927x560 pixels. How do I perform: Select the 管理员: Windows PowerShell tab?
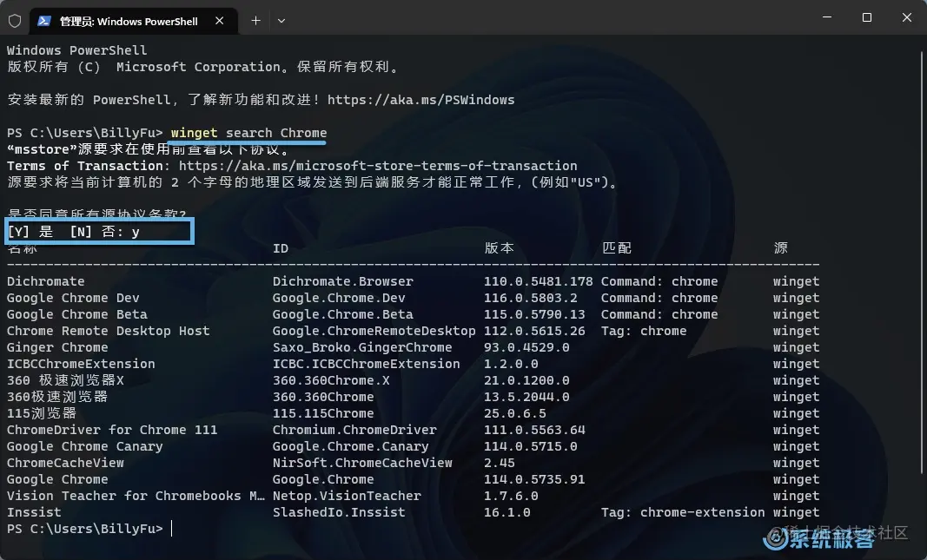pos(134,21)
